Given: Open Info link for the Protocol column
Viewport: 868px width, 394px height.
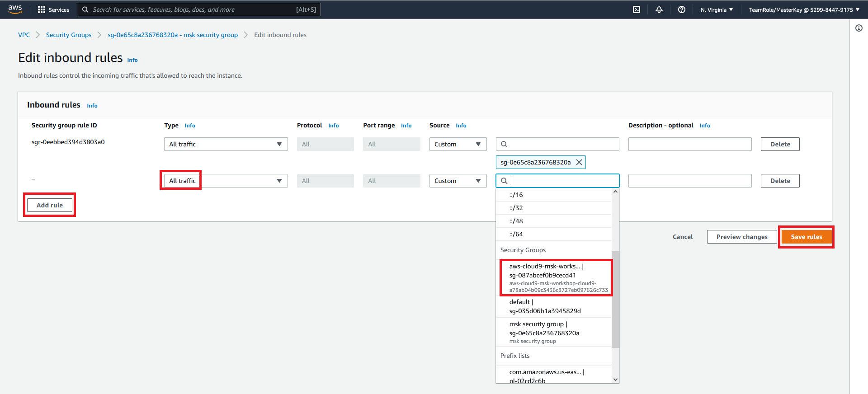Looking at the screenshot, I should click(x=334, y=126).
